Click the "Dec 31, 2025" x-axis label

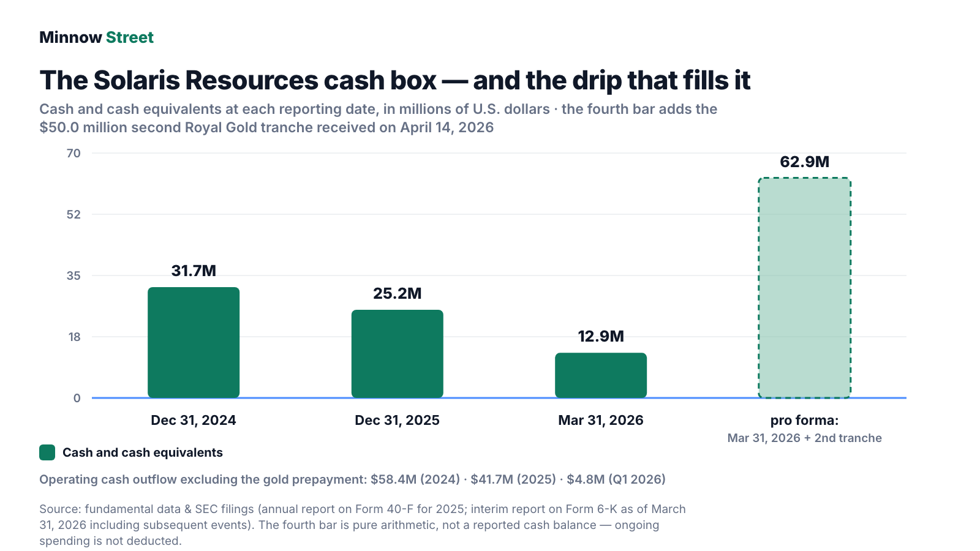(x=397, y=420)
